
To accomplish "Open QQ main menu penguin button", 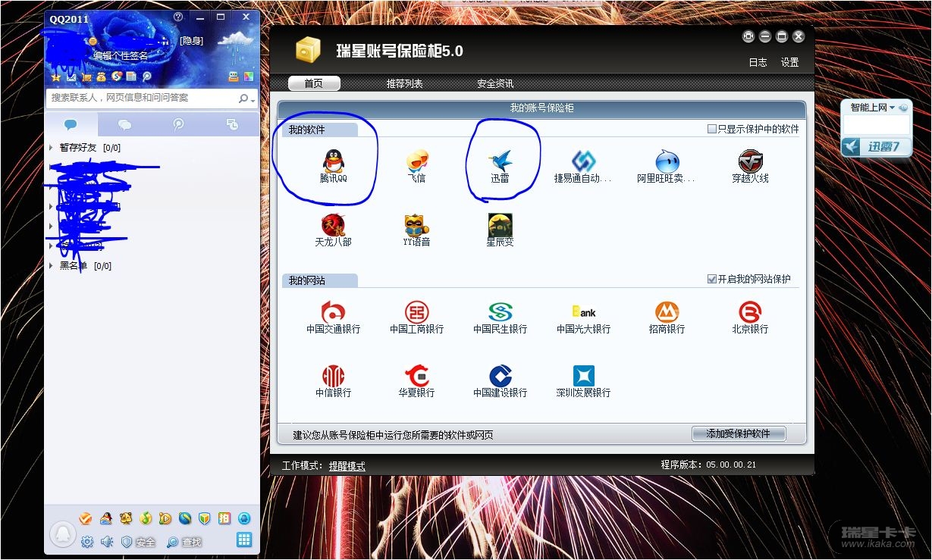I will 62,534.
